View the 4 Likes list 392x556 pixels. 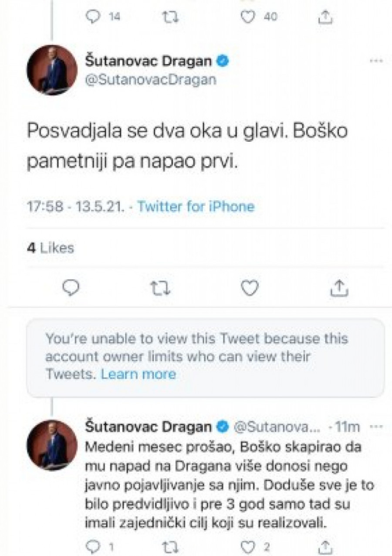[51, 248]
